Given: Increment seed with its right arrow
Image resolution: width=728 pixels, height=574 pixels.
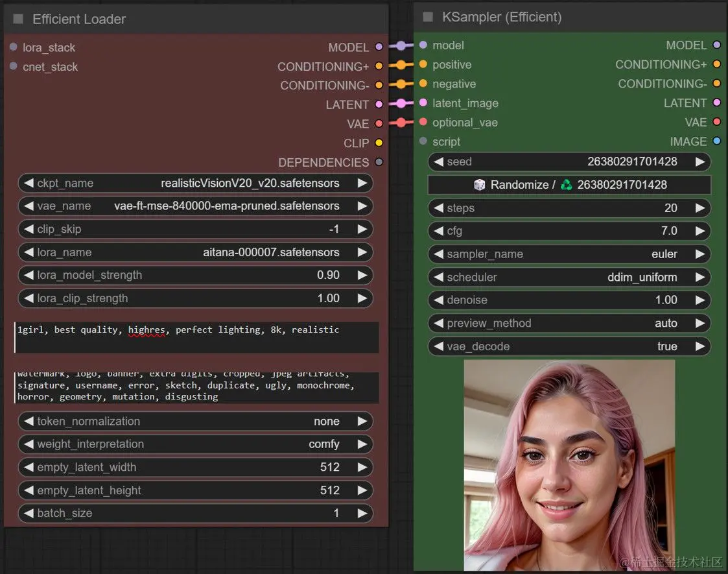Looking at the screenshot, I should (x=699, y=161).
